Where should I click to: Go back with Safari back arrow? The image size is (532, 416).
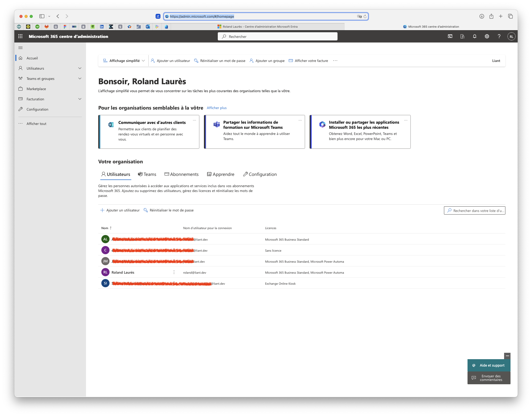click(58, 16)
